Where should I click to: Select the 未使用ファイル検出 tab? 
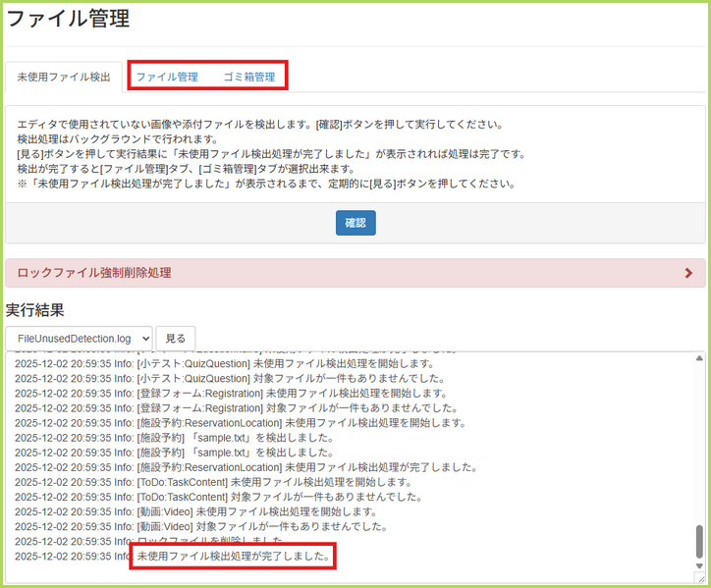point(64,77)
